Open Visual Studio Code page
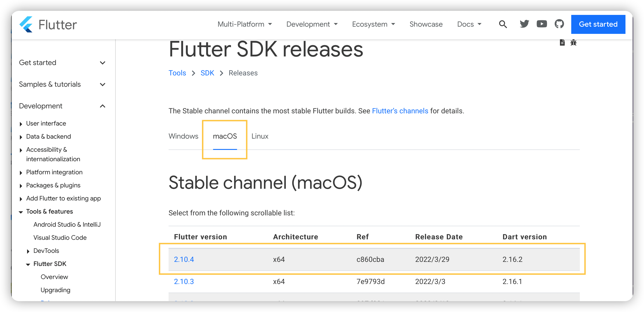The width and height of the screenshot is (644, 312). 60,237
